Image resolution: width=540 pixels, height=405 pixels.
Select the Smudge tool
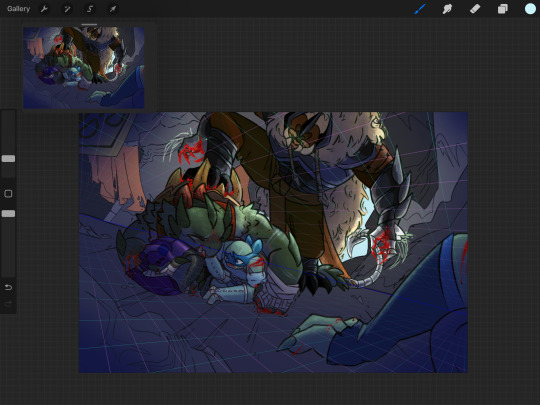(x=447, y=9)
